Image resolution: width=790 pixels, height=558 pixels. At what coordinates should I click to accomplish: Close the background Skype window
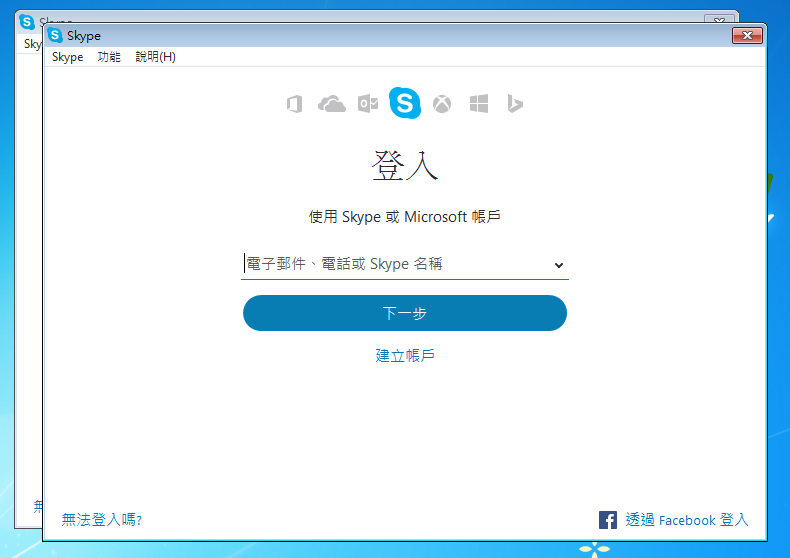pos(719,19)
